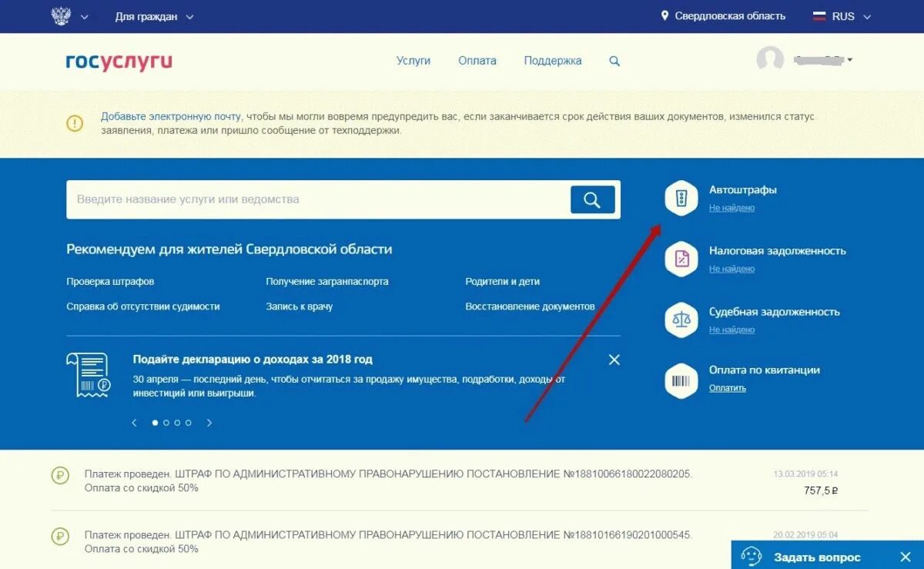Open 'Подайте декларацию о доходах за 2018 год'
Screen dimensions: 924x569
click(253, 360)
